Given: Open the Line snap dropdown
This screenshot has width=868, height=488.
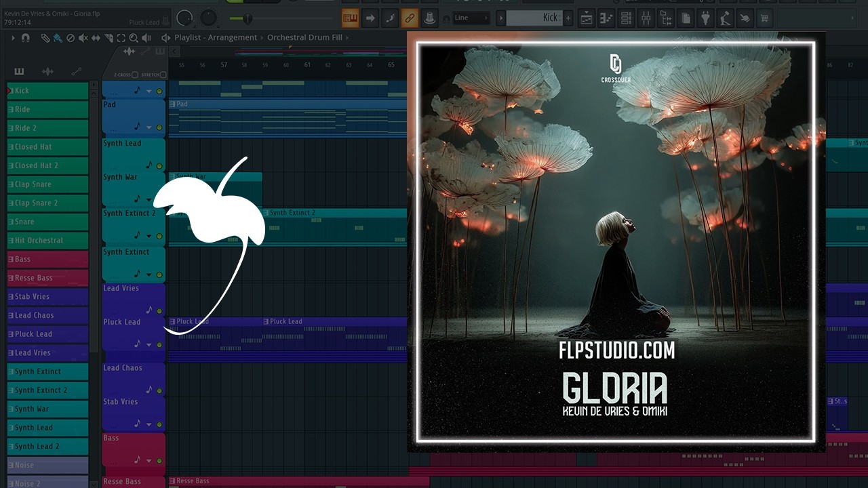Looking at the screenshot, I should (x=470, y=18).
